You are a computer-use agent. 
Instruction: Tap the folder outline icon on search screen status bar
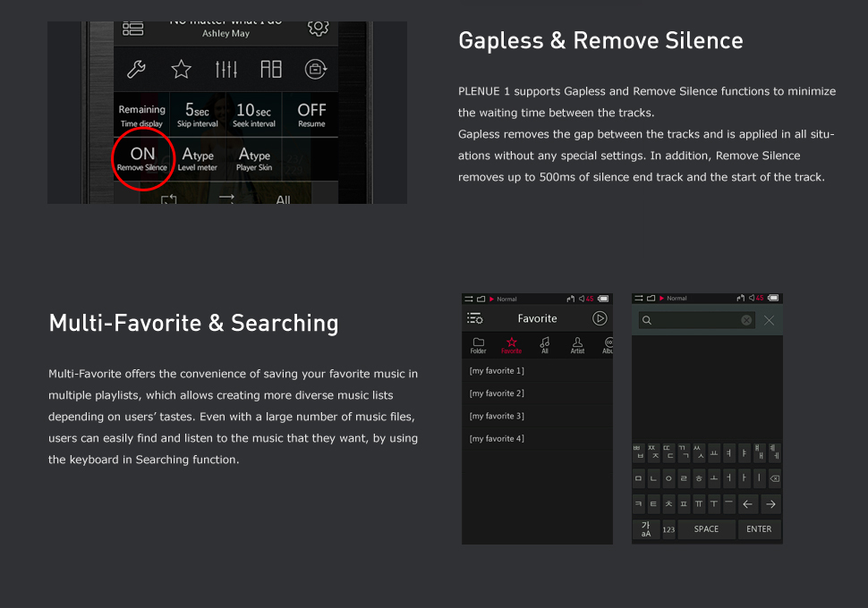click(651, 299)
